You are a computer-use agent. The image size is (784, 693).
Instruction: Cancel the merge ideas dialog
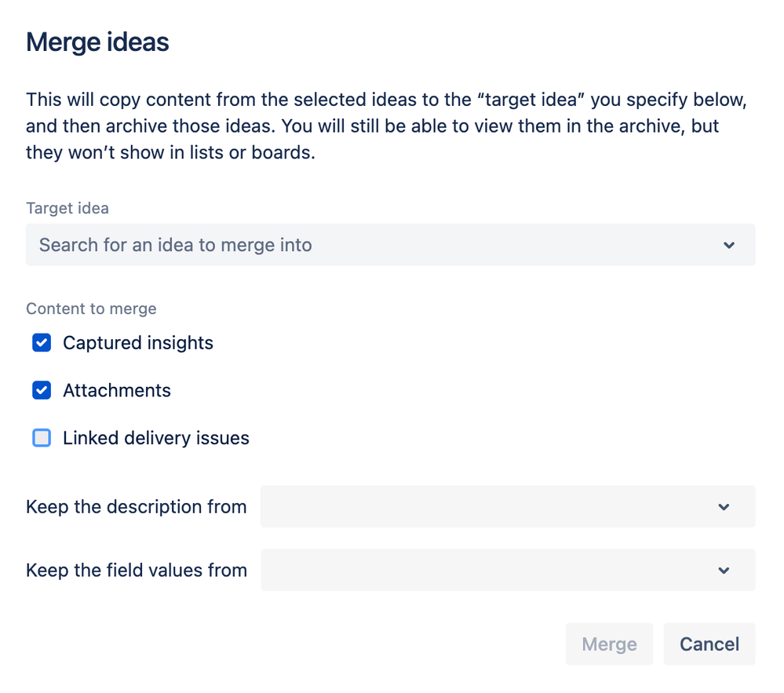[709, 644]
